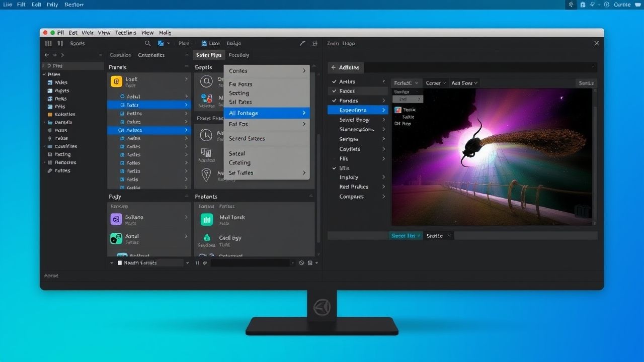Click the yellow app icon beside Laati
The image size is (644, 362).
(116, 81)
